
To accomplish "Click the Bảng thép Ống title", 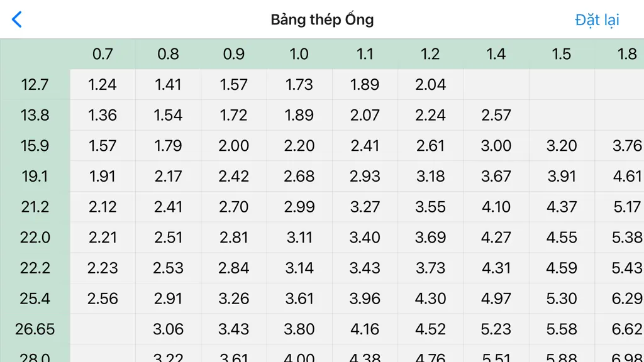I will 322,19.
